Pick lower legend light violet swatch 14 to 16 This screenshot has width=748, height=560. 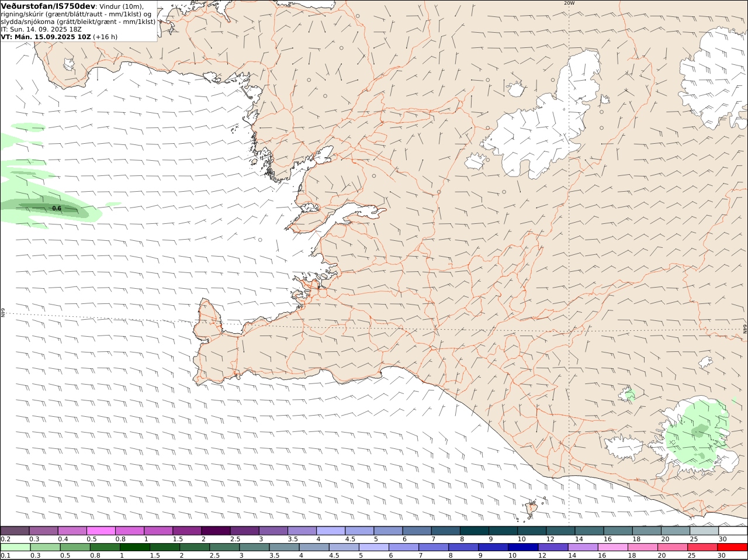pyautogui.click(x=582, y=547)
